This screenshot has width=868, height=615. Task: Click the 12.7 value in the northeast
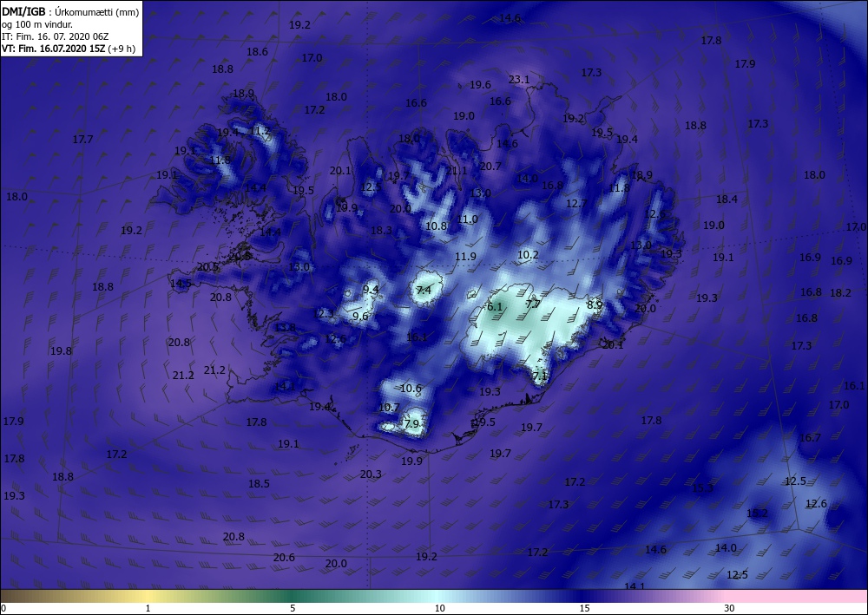coord(576,204)
